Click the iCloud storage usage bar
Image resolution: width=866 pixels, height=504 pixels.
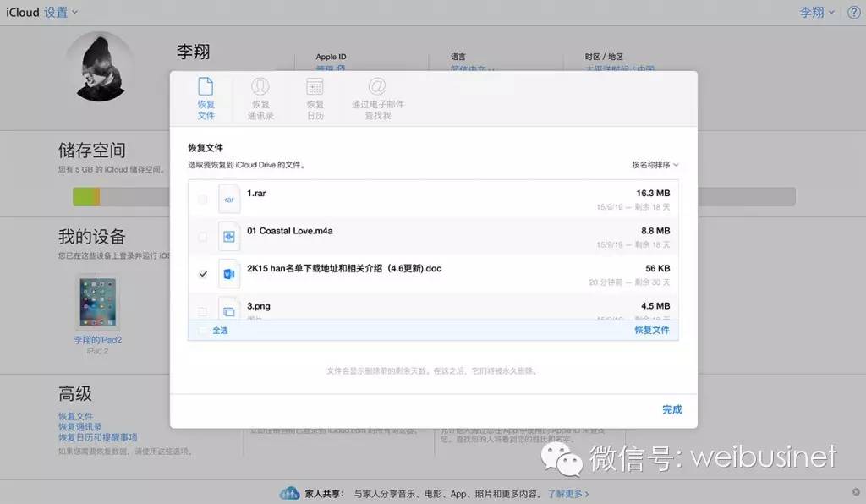coord(434,196)
